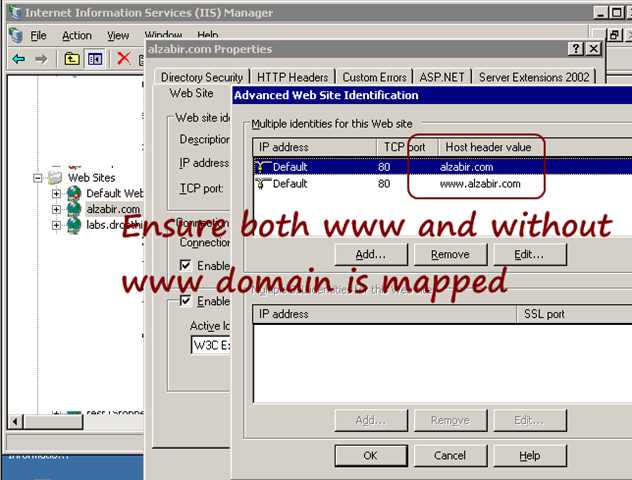The height and width of the screenshot is (480, 632).
Task: Open the View menu
Action: point(118,36)
